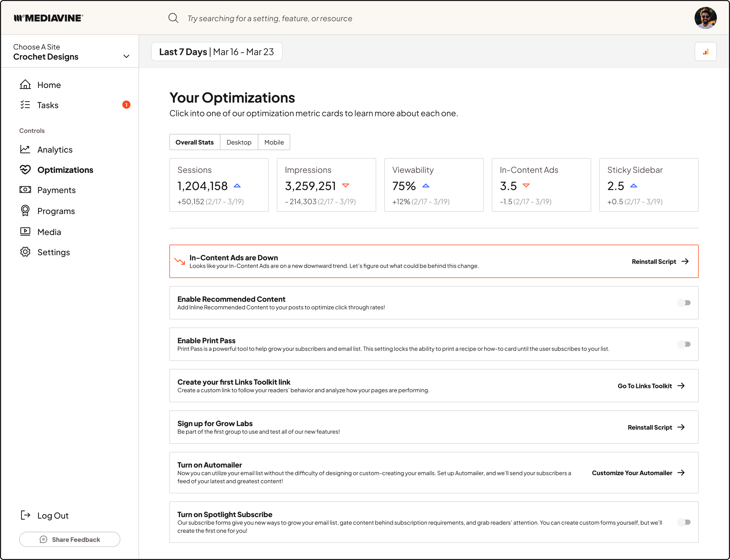Switch to the Mobile stats tab
Image resolution: width=730 pixels, height=560 pixels.
tap(274, 142)
